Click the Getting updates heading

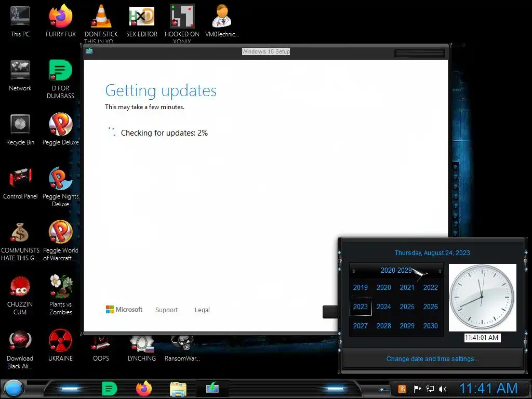161,90
